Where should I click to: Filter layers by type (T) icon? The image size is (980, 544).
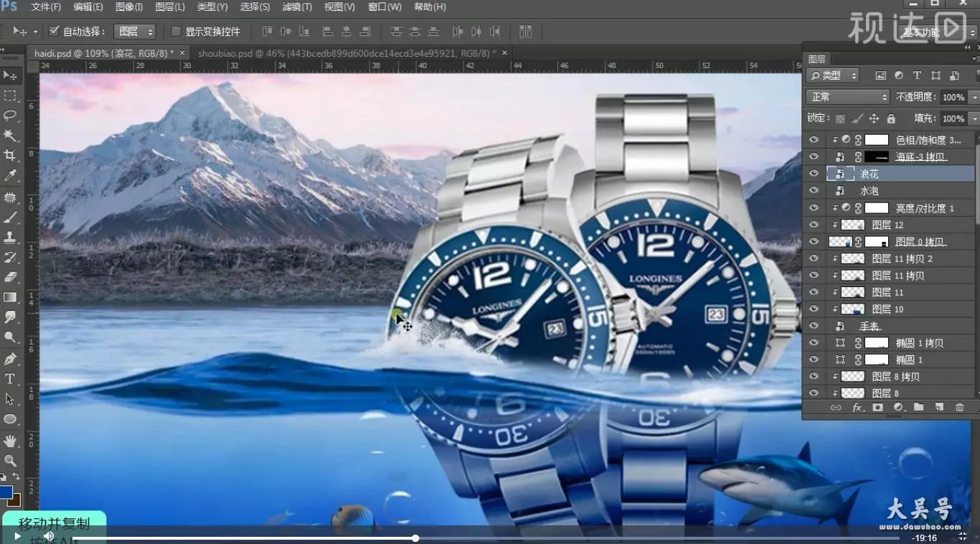[x=917, y=75]
